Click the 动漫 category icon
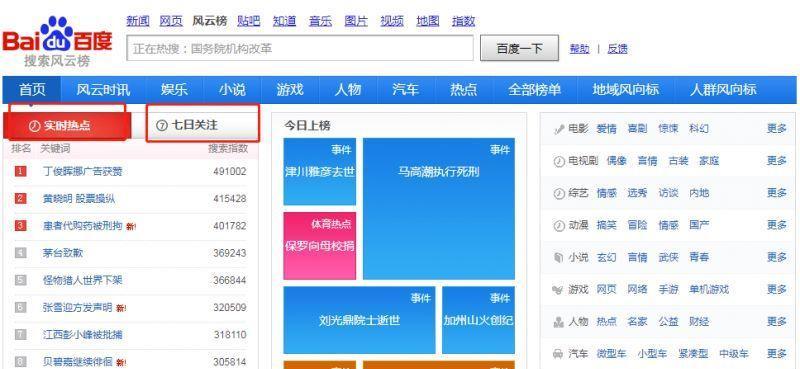This screenshot has width=800, height=369. point(559,225)
